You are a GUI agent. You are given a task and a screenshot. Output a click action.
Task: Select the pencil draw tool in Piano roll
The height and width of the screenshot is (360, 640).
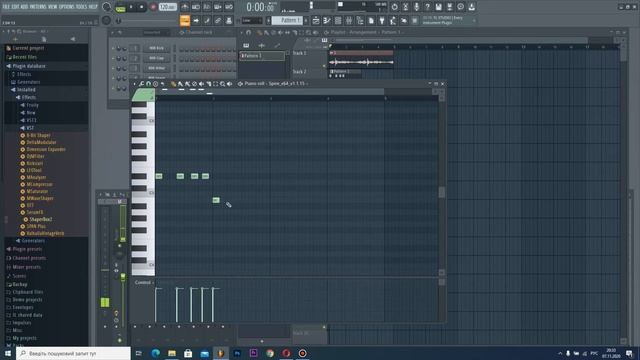[173, 84]
